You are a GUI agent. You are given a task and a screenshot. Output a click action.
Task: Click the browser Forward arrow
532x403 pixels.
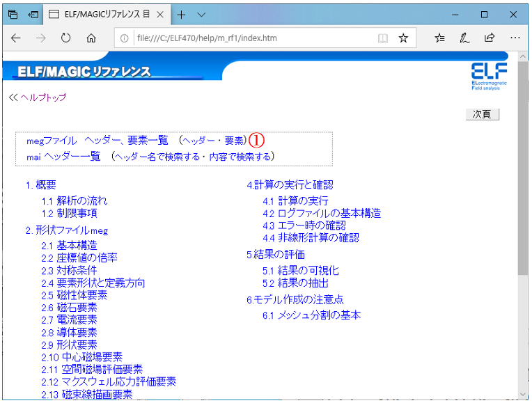click(40, 38)
